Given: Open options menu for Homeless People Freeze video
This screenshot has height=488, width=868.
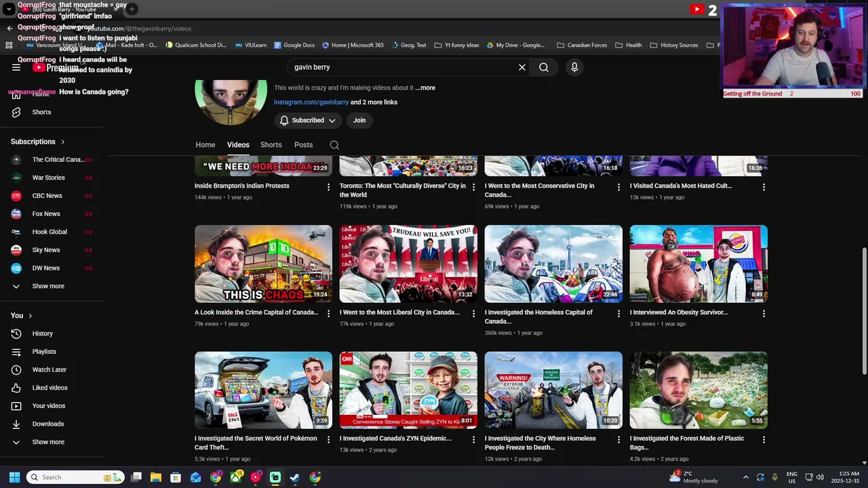Looking at the screenshot, I should click(618, 440).
